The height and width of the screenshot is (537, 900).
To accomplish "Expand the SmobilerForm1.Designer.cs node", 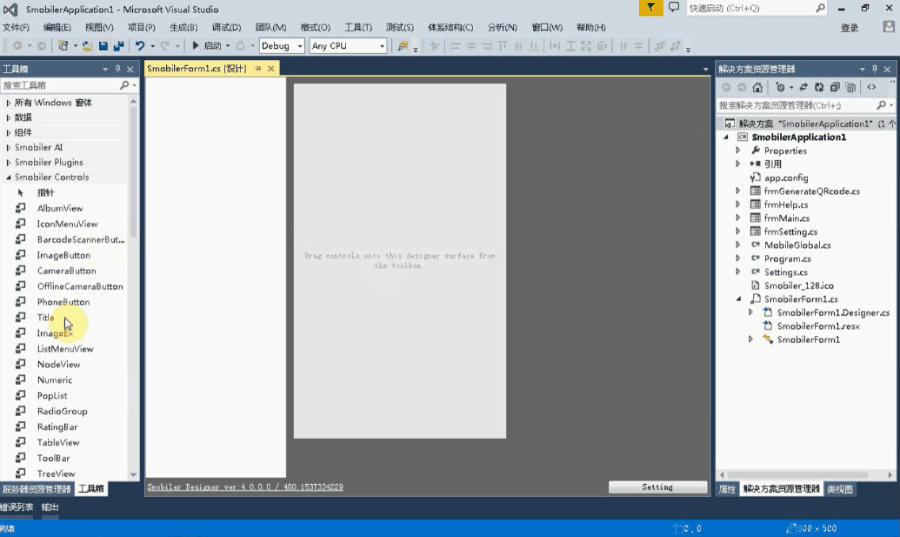I will [751, 313].
